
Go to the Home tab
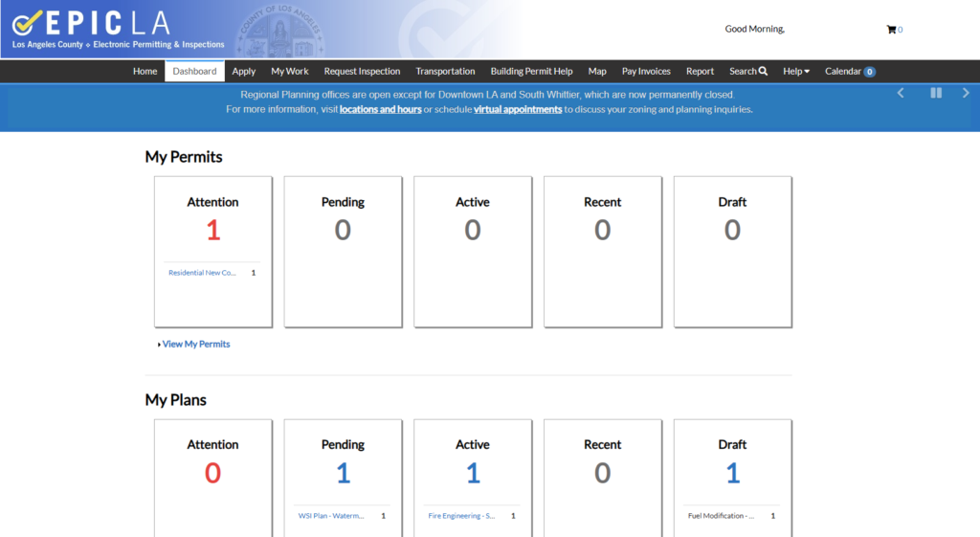point(145,71)
